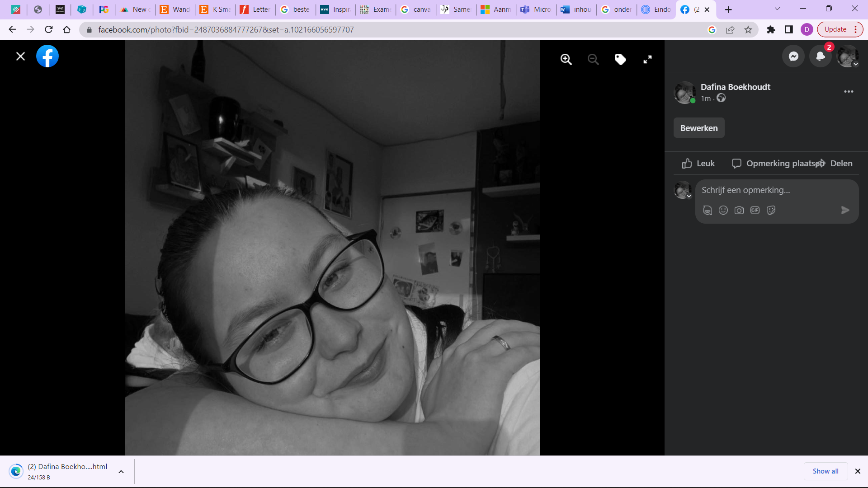The image size is (868, 488).
Task: Bookmark this page with the star icon
Action: coord(748,29)
